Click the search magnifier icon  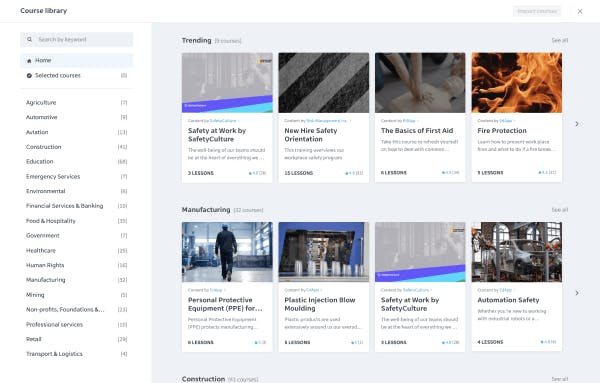[x=29, y=39]
